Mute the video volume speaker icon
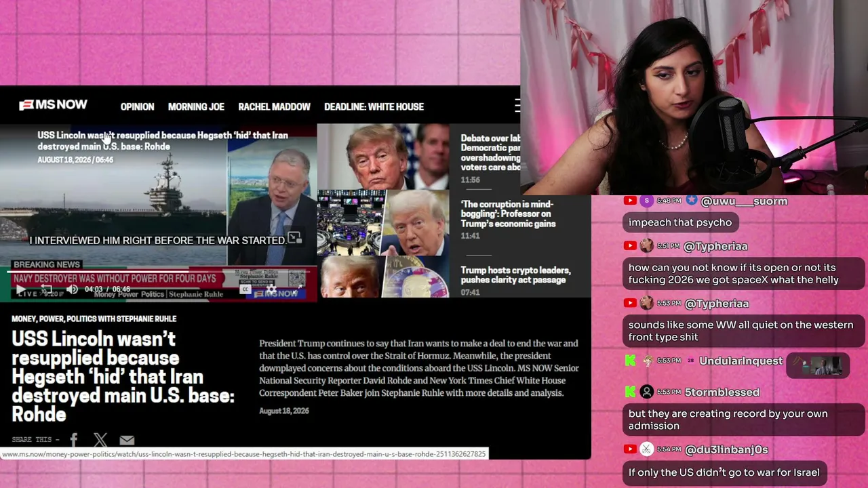868x488 pixels. click(x=72, y=289)
